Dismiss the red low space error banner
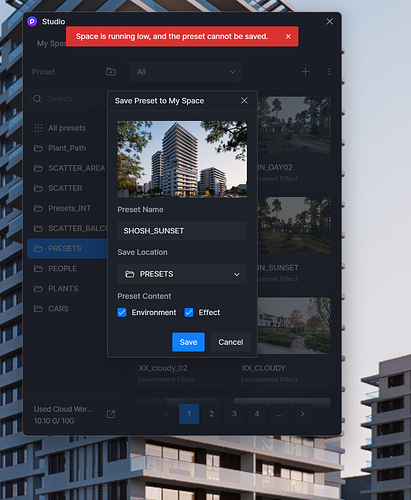The width and height of the screenshot is (411, 500). pyautogui.click(x=288, y=36)
